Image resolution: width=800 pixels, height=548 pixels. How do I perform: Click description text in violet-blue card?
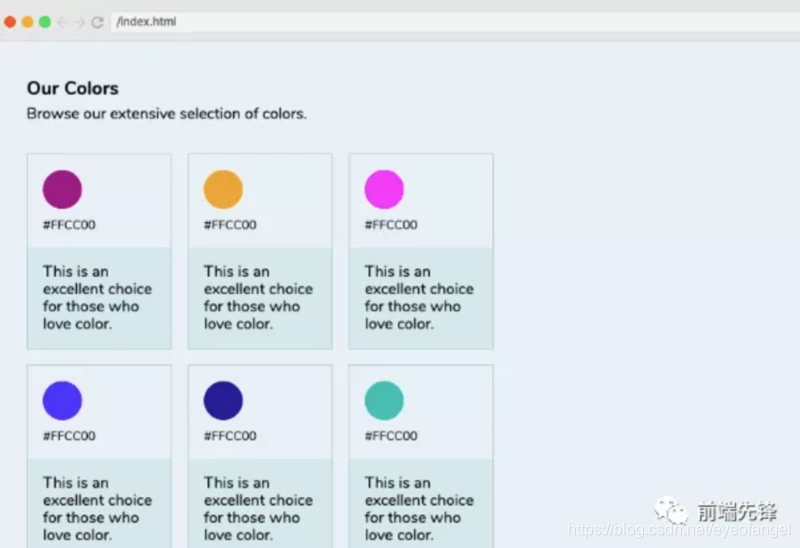tap(97, 509)
